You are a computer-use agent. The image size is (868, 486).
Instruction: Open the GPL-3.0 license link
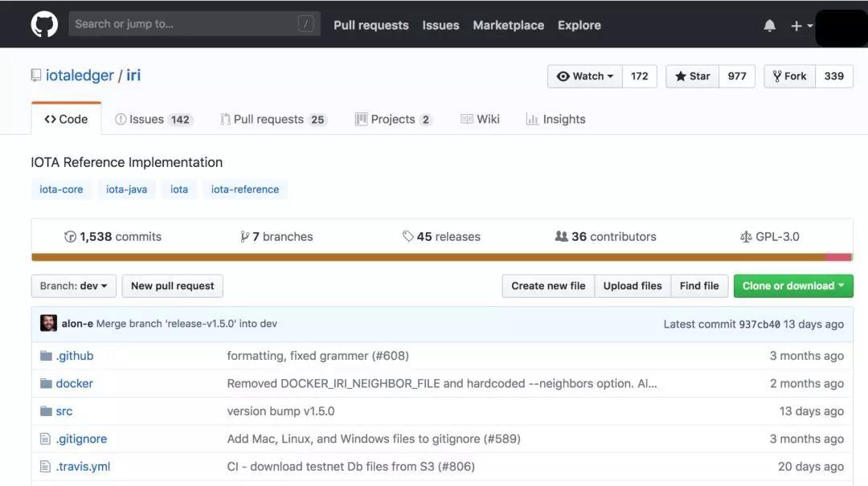click(769, 236)
